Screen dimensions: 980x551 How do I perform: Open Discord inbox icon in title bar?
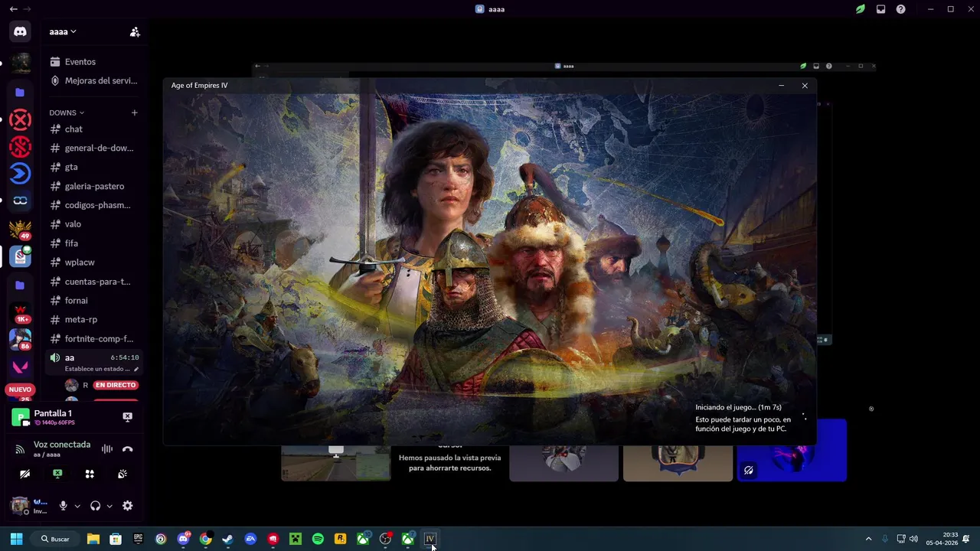pos(880,9)
